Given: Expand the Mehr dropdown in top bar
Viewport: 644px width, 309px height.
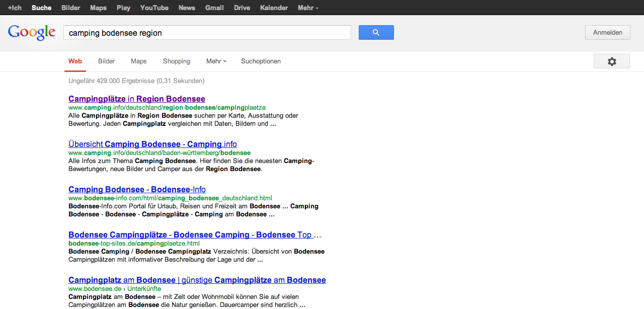Looking at the screenshot, I should coord(307,8).
